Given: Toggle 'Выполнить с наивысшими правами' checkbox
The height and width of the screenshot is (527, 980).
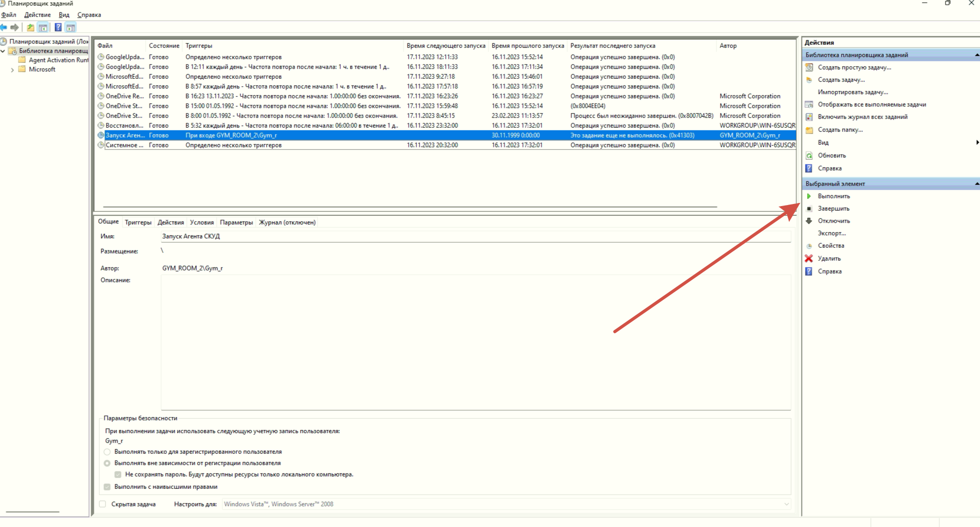Looking at the screenshot, I should (107, 487).
